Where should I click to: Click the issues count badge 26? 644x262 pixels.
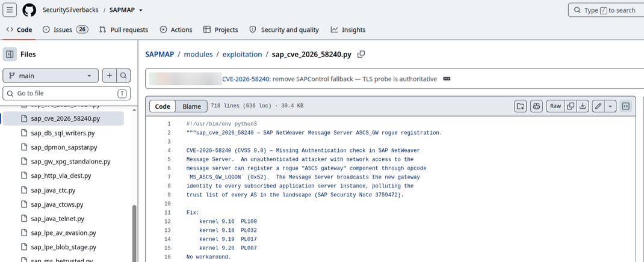82,29
